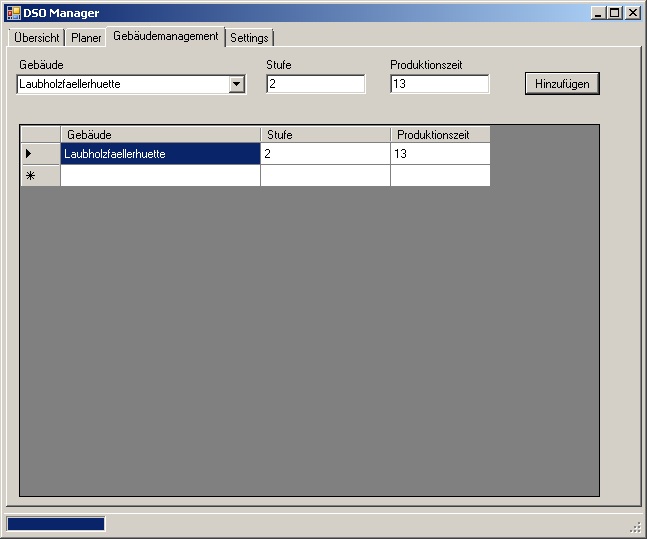Click the blue progress bar in status bar

tap(55, 524)
